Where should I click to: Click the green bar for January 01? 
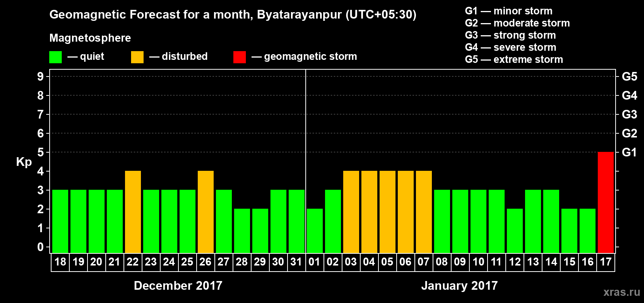315,231
